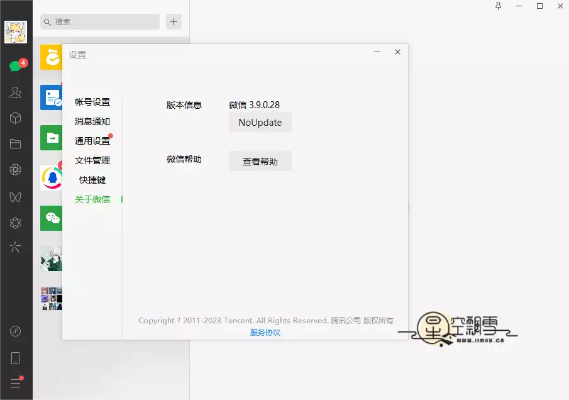Open the blue document chat item

pos(51,97)
